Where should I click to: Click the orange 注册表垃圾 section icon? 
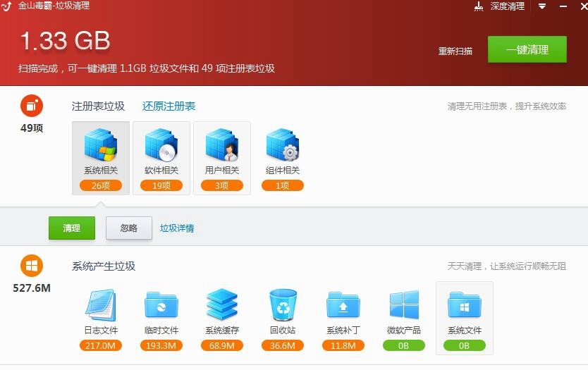point(32,106)
